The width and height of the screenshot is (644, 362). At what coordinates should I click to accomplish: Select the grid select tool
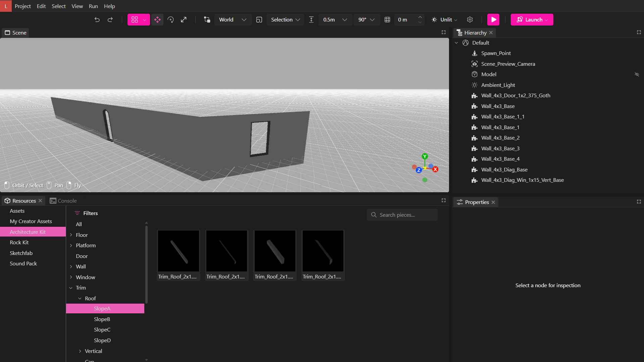(x=135, y=20)
